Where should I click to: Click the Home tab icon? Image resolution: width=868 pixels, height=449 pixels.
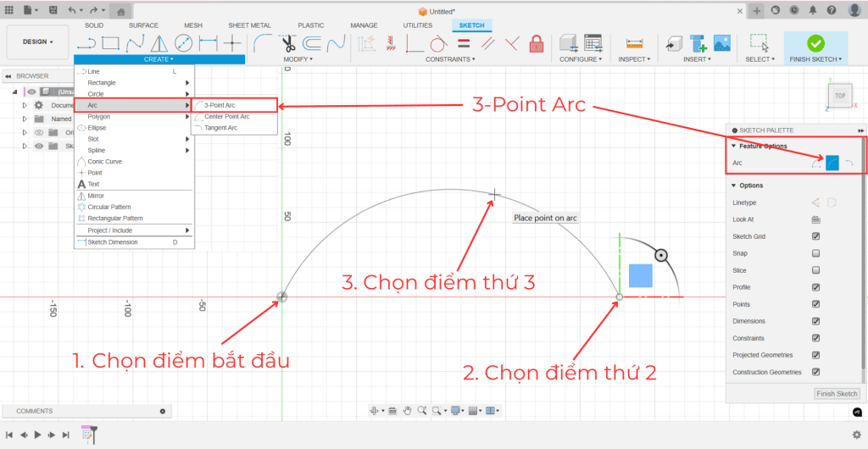[121, 11]
